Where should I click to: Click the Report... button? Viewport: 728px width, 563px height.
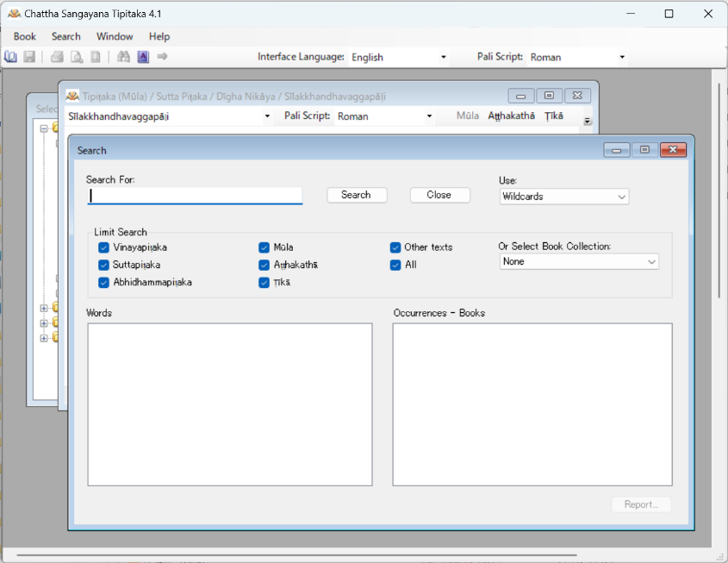[641, 504]
